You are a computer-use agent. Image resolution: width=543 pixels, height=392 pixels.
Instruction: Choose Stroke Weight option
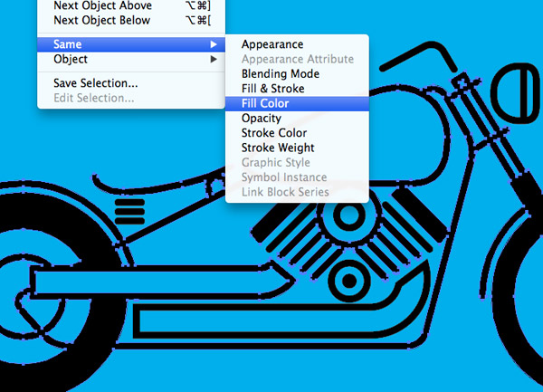(297, 148)
